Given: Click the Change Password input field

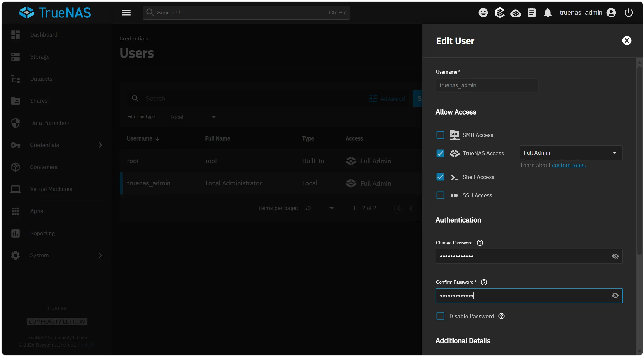Looking at the screenshot, I should (529, 256).
